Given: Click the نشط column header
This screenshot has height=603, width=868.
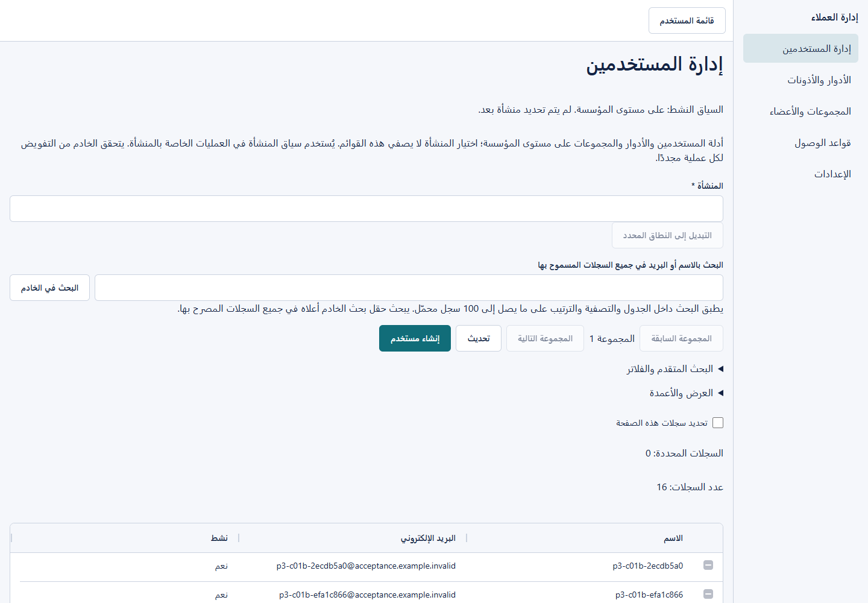Looking at the screenshot, I should [219, 538].
